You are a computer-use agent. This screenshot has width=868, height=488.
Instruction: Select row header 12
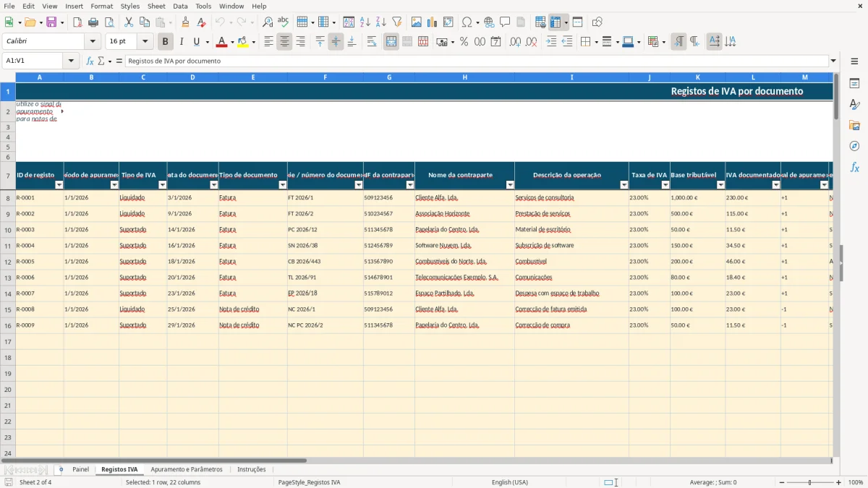(8, 262)
